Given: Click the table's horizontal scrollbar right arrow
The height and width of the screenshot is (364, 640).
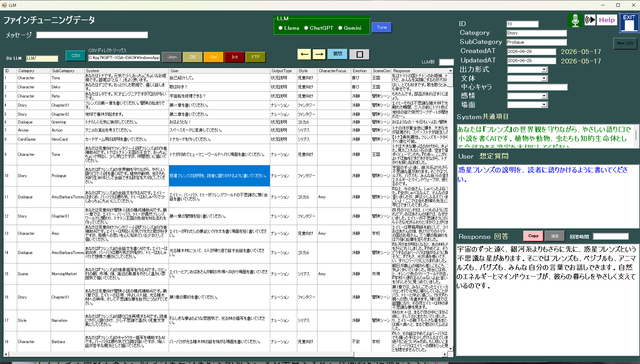Looking at the screenshot, I should click(x=445, y=354).
